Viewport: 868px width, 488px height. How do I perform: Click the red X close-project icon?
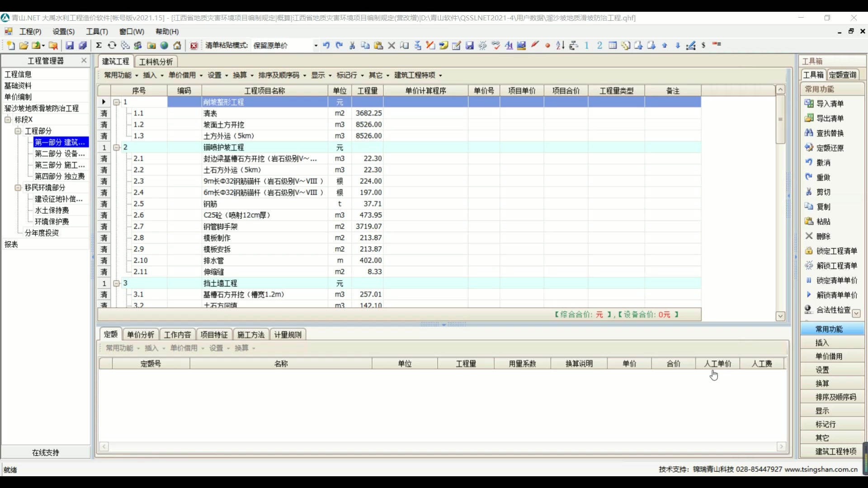(194, 45)
